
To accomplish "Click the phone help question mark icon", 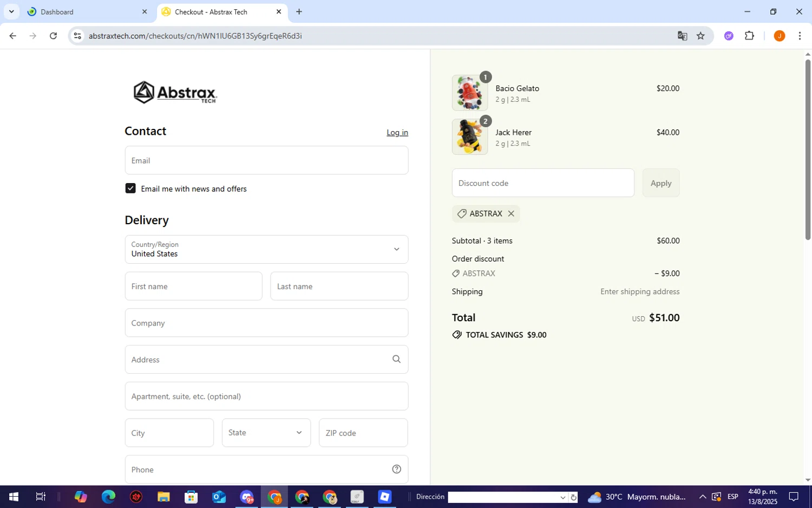I will 396,469.
